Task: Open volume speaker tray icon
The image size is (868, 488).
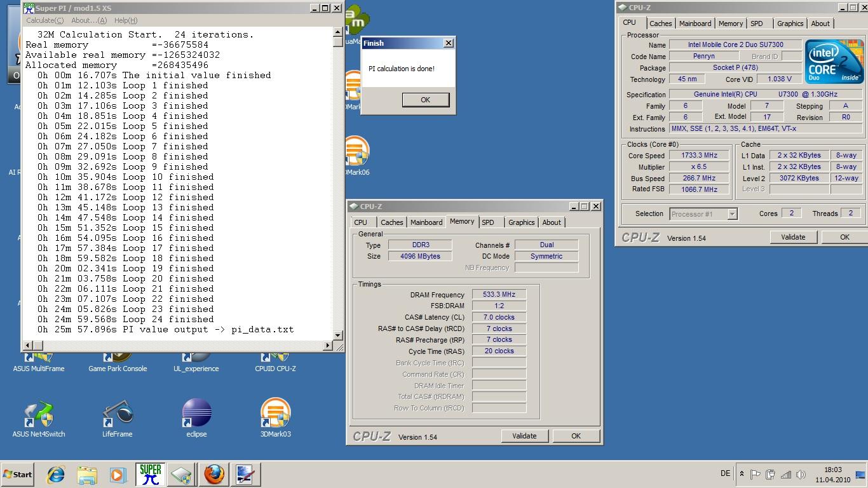Action: [x=801, y=474]
